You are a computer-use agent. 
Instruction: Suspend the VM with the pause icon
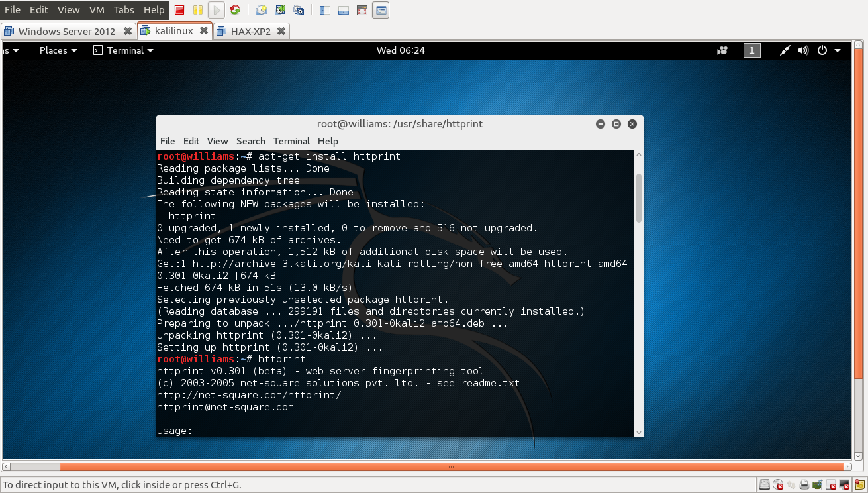pos(198,10)
